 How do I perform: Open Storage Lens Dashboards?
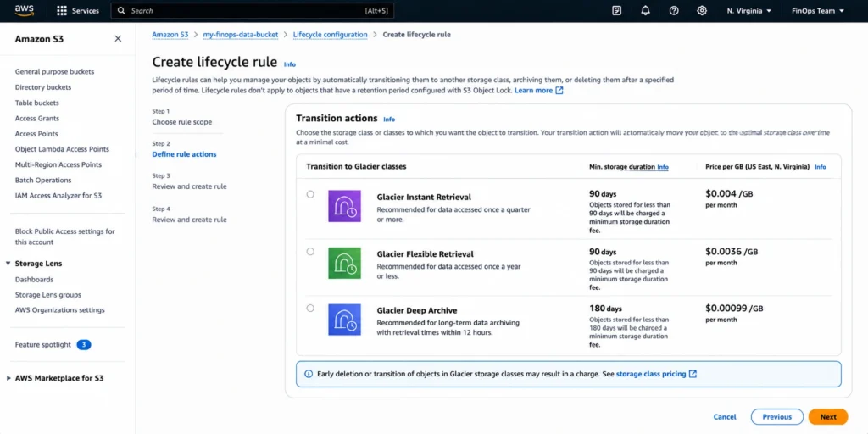click(x=34, y=280)
